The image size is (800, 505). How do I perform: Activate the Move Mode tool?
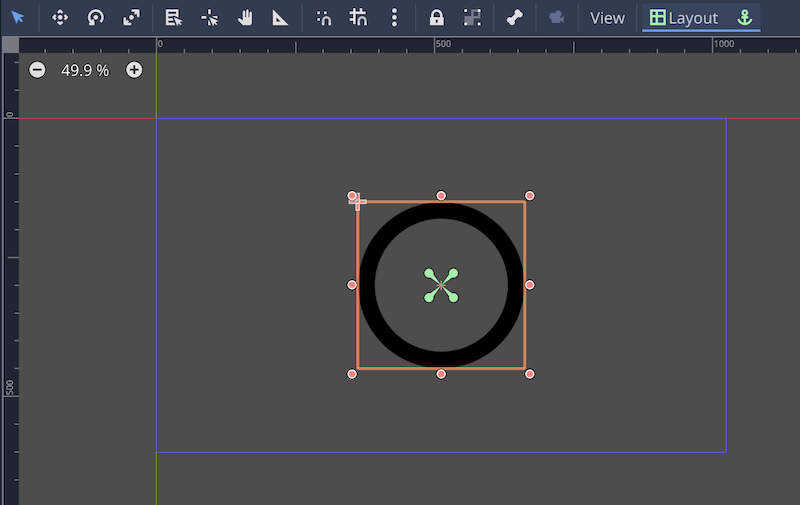click(60, 18)
